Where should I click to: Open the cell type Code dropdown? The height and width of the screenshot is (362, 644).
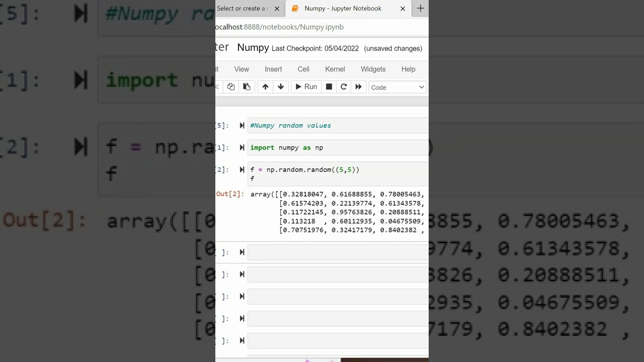[x=397, y=87]
